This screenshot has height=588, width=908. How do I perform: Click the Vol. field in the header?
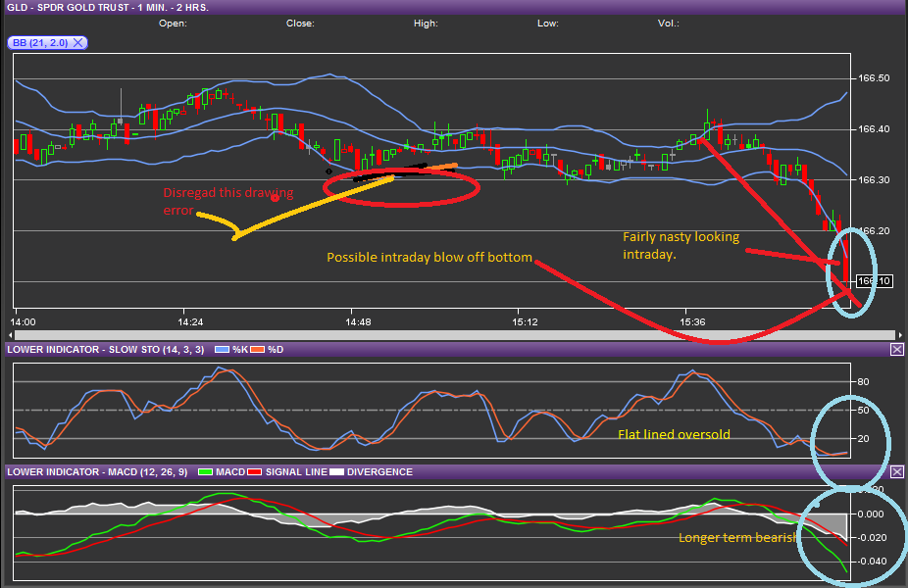(x=668, y=23)
